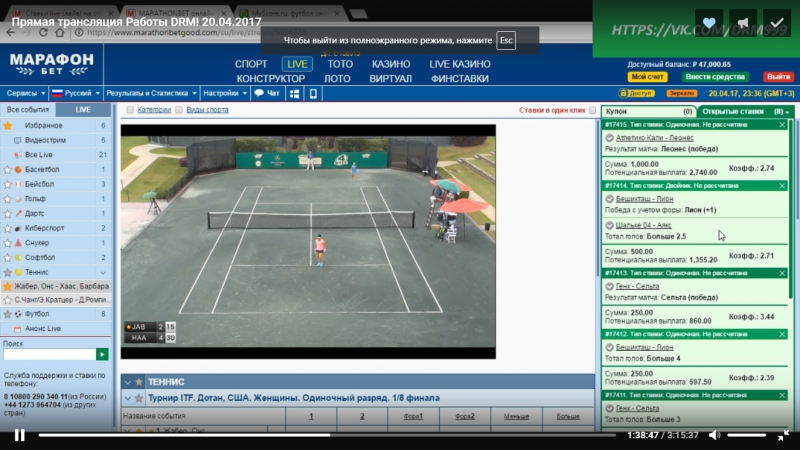800x450 pixels.
Task: Open the mobile version phone icon
Action: [312, 93]
